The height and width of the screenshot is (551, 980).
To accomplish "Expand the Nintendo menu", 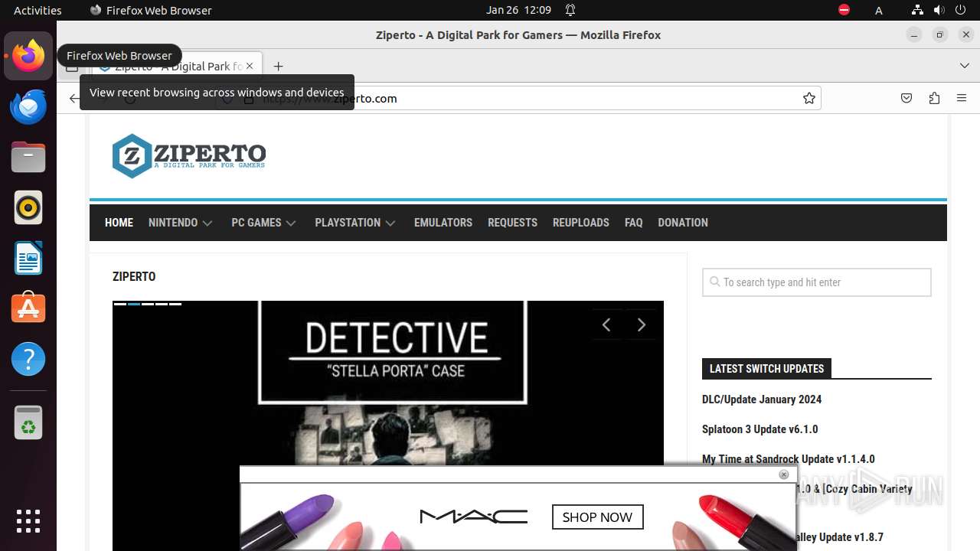I will pos(180,223).
